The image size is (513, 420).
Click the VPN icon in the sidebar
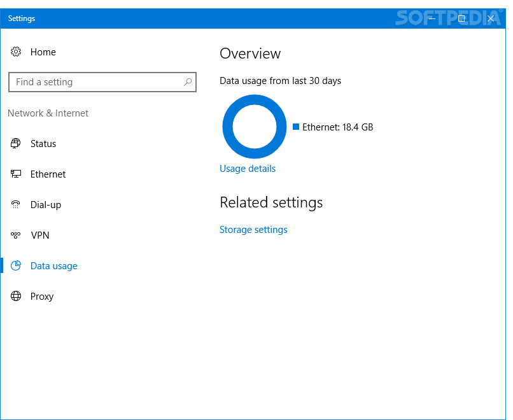[16, 235]
